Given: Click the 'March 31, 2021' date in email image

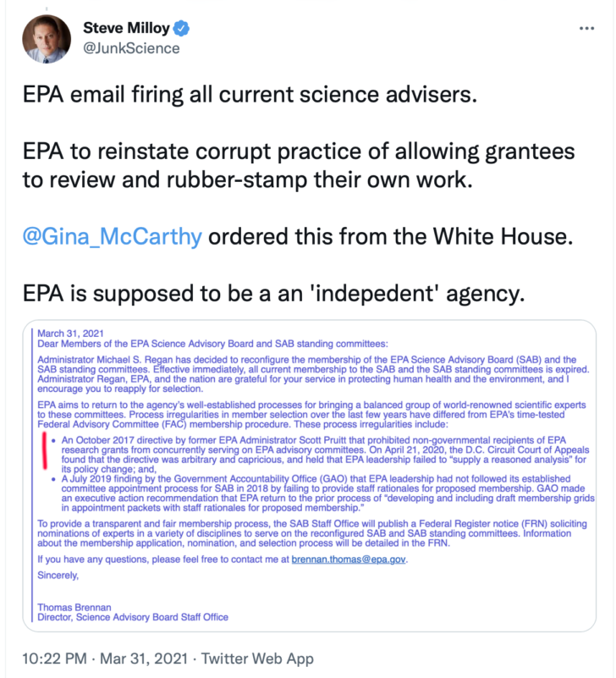Looking at the screenshot, I should [70, 333].
